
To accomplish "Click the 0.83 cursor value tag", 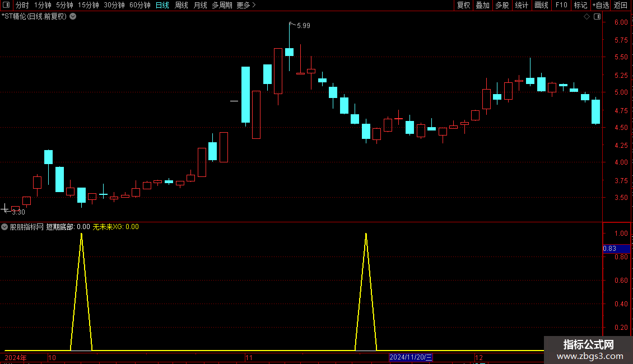I will (616, 249).
